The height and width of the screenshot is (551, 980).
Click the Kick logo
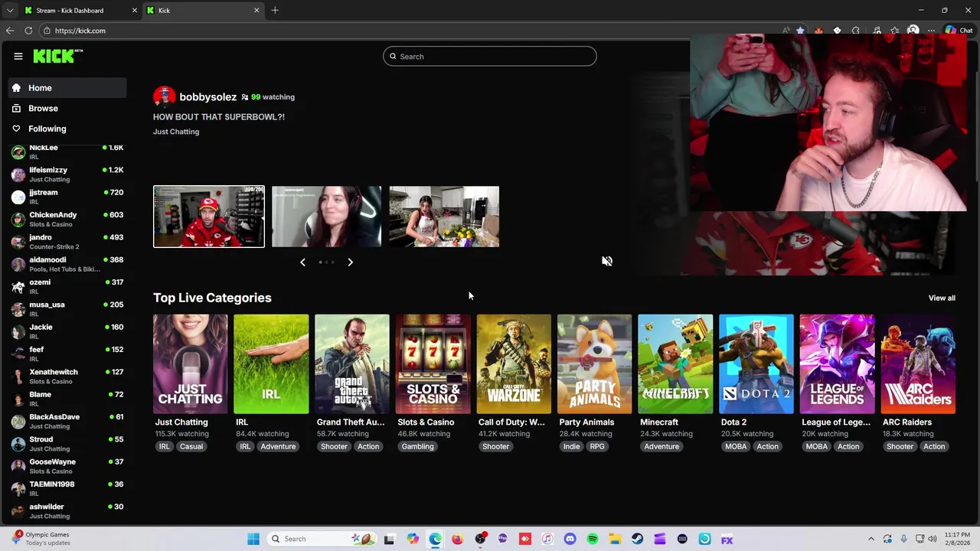point(57,56)
